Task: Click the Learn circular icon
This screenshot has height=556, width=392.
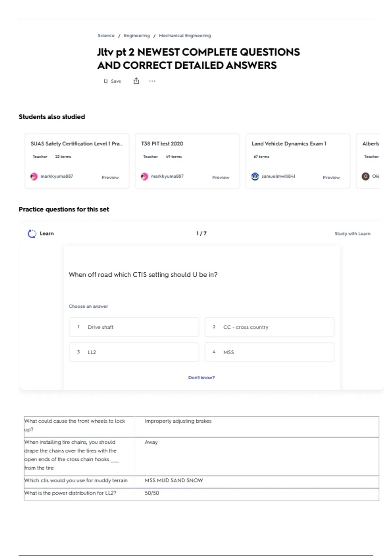Action: 32,234
